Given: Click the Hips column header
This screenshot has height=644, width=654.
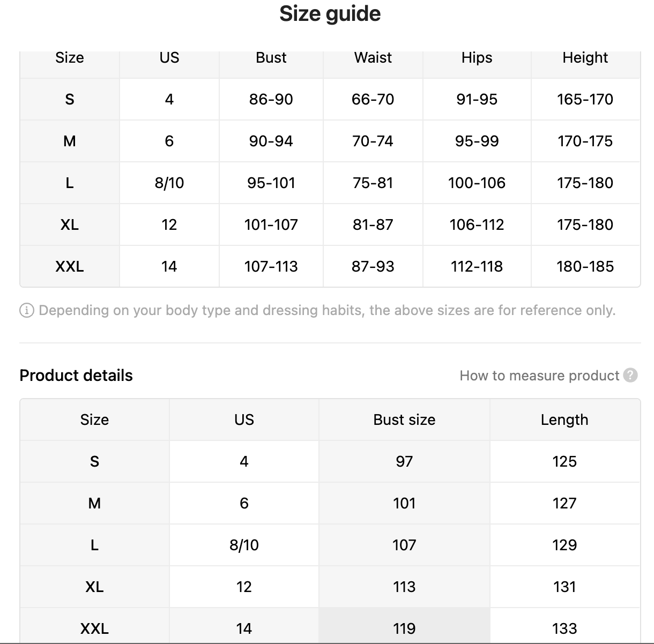Looking at the screenshot, I should click(477, 58).
